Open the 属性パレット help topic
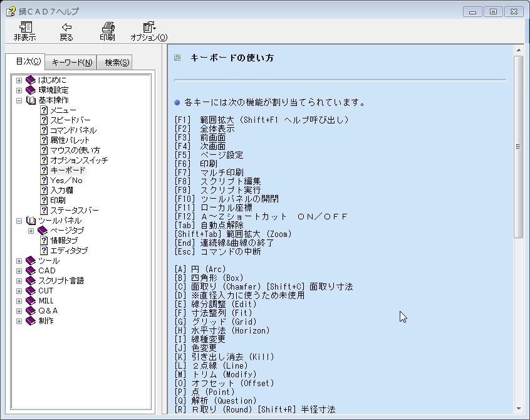530x420 pixels. tap(70, 140)
